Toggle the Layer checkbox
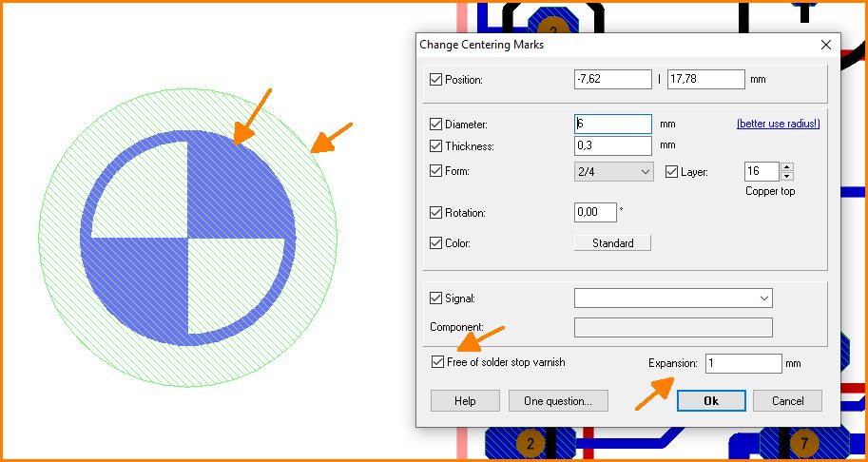 672,172
